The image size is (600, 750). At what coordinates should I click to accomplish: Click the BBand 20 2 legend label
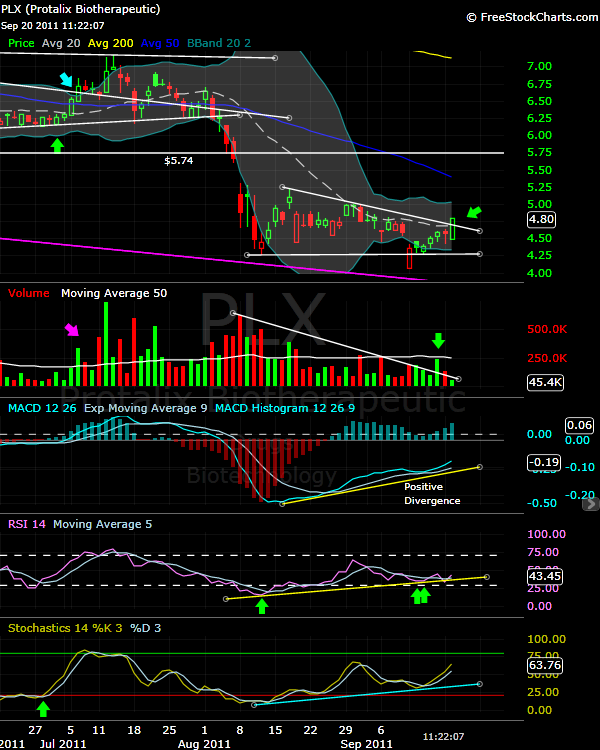coord(219,43)
